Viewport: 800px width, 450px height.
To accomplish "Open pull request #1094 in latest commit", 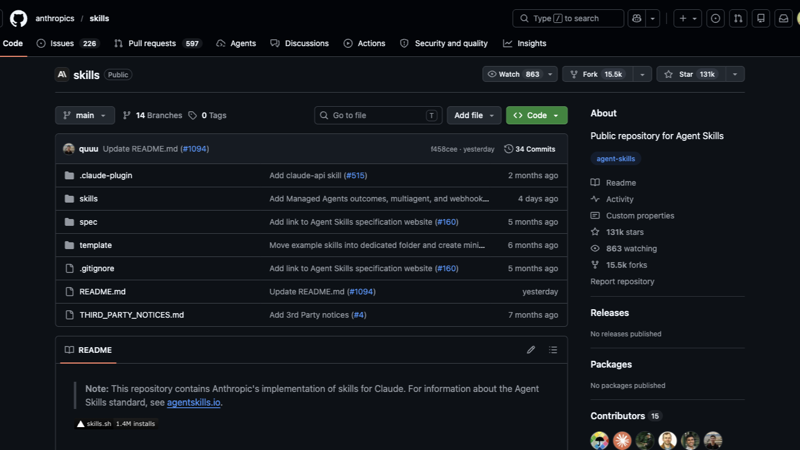I will (194, 149).
